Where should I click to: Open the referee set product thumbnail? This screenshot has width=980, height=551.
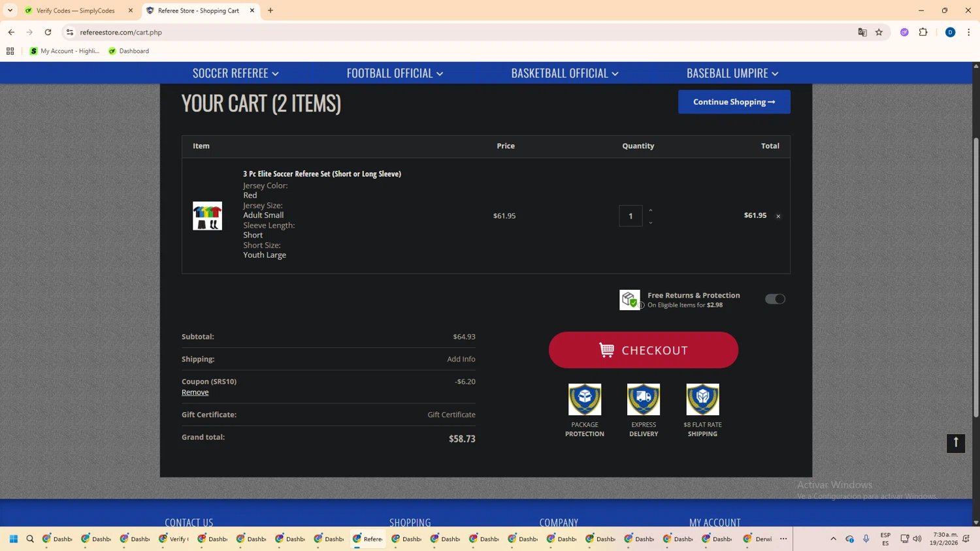point(207,216)
